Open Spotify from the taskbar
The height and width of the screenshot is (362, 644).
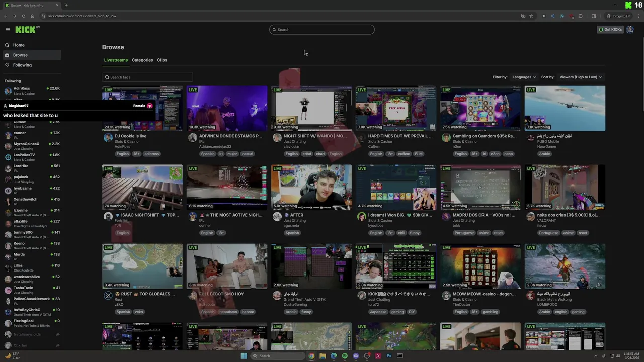(345, 356)
